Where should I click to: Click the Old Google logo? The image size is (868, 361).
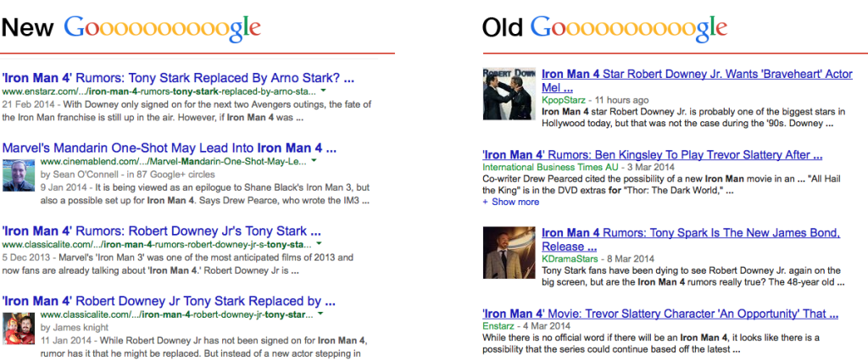(x=628, y=28)
